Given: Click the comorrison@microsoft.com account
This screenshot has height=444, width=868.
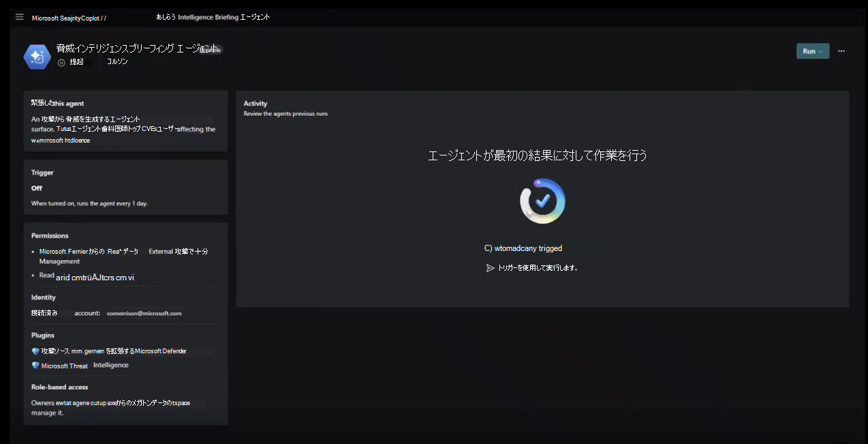Looking at the screenshot, I should coord(144,314).
